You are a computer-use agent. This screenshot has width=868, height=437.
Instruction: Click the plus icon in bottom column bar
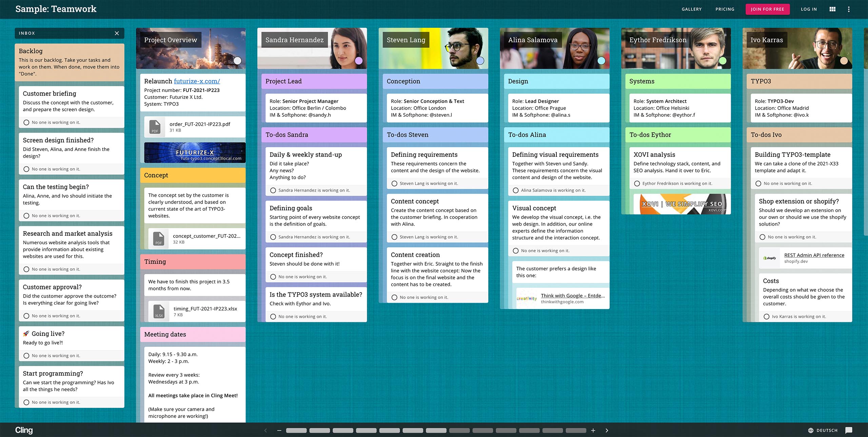point(593,430)
